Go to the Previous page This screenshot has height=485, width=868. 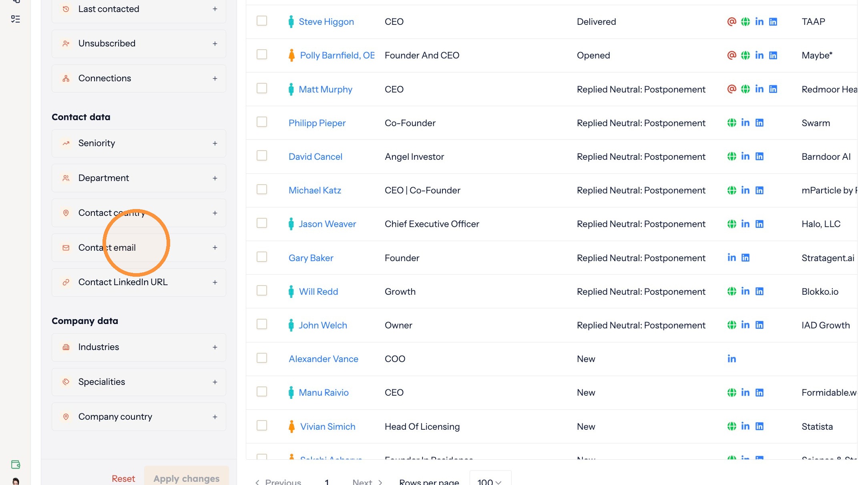tap(278, 481)
